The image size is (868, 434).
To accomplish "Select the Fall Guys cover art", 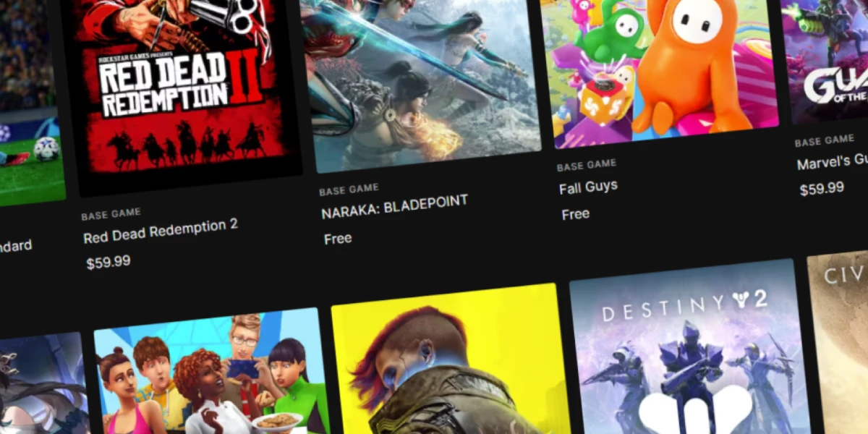I will click(x=658, y=69).
